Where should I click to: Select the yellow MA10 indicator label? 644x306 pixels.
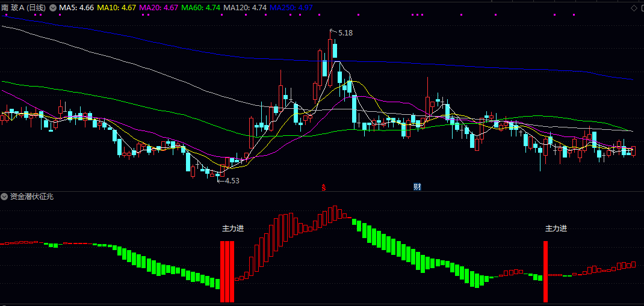(x=116, y=8)
